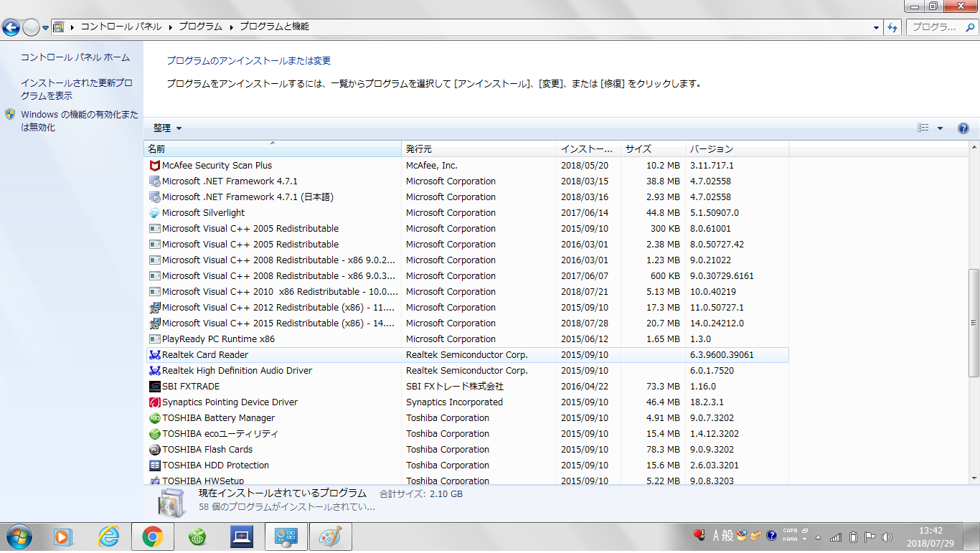The image size is (980, 553).
Task: Open the 整理 dropdown menu
Action: pyautogui.click(x=167, y=128)
